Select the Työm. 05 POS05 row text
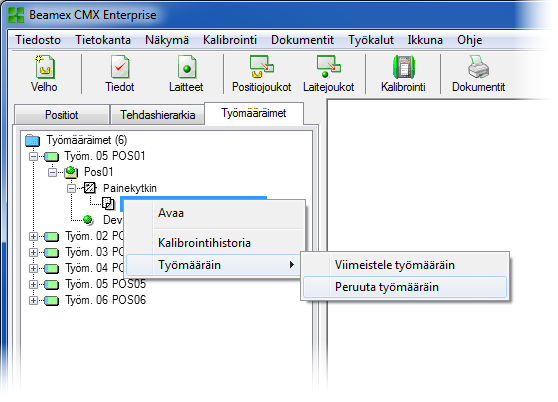The height and width of the screenshot is (402, 558). coord(106,284)
